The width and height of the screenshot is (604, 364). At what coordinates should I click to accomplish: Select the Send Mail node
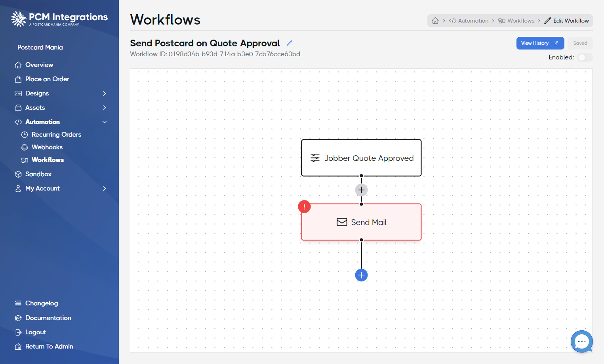point(361,222)
